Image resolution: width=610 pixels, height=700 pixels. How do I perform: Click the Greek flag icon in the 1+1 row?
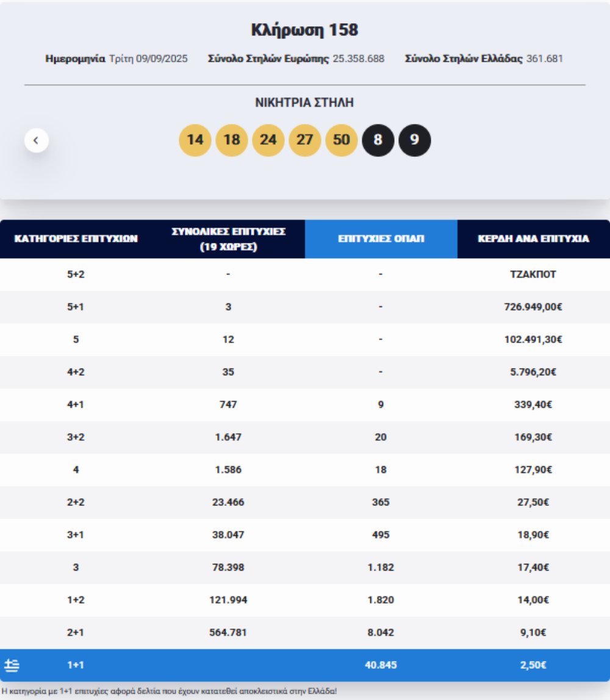pyautogui.click(x=12, y=665)
